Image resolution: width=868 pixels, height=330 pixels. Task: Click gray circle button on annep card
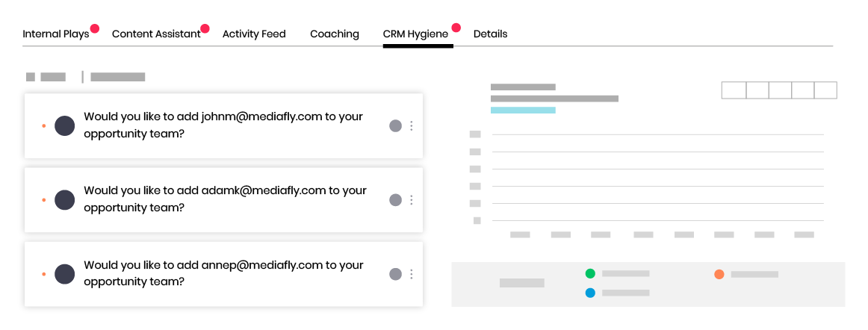point(395,274)
